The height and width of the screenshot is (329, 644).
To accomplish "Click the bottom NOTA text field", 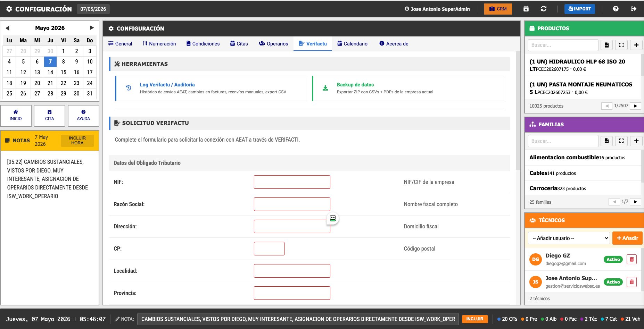I will 298,319.
